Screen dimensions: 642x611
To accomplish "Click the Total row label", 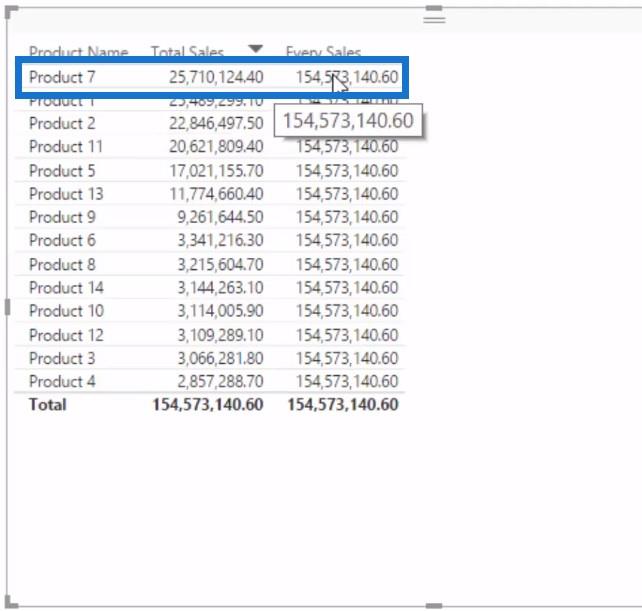I will (47, 405).
